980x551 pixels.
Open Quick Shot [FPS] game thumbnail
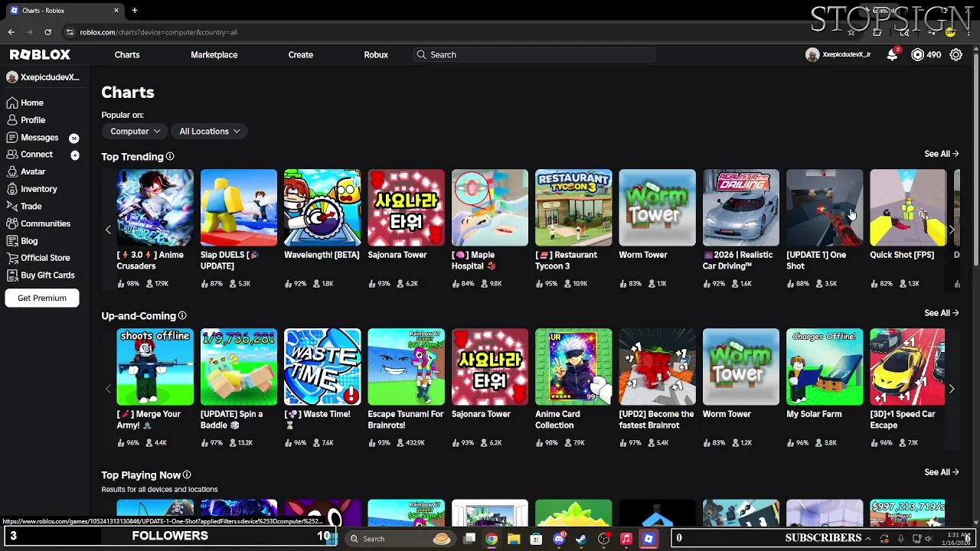908,208
